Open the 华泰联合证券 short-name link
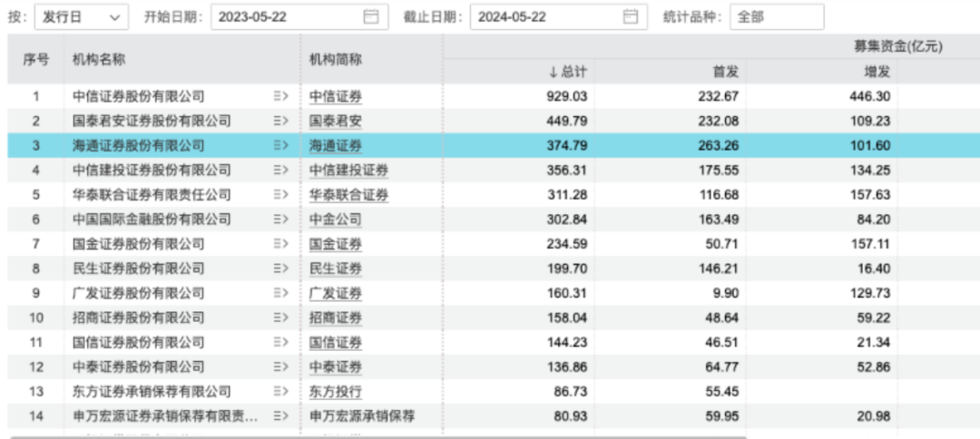 pyautogui.click(x=348, y=195)
